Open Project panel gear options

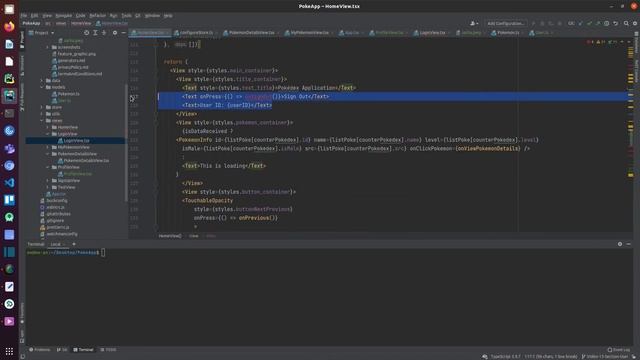click(x=115, y=33)
